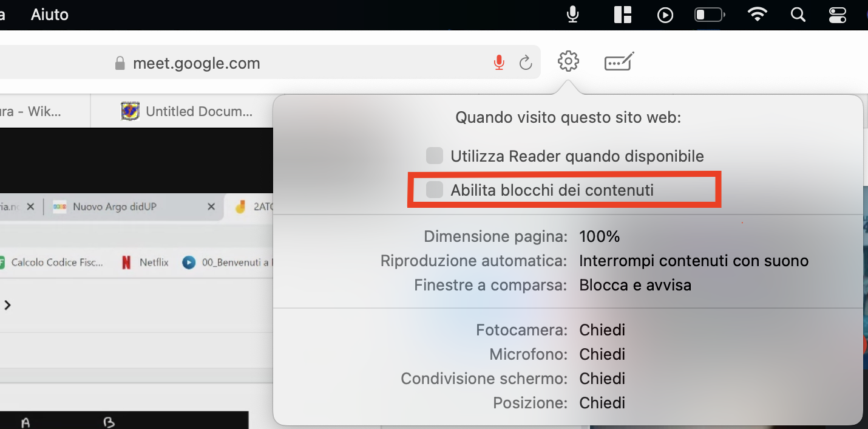Click the keyboard and pencil toolbar icon

click(619, 62)
